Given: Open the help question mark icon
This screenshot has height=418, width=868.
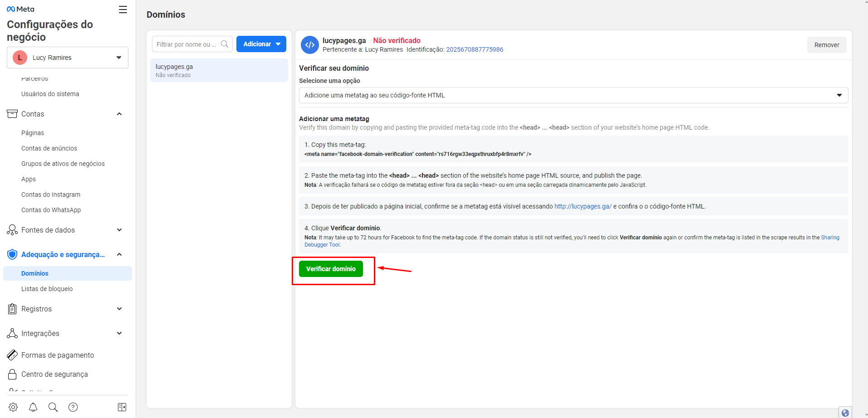Looking at the screenshot, I should [x=73, y=407].
